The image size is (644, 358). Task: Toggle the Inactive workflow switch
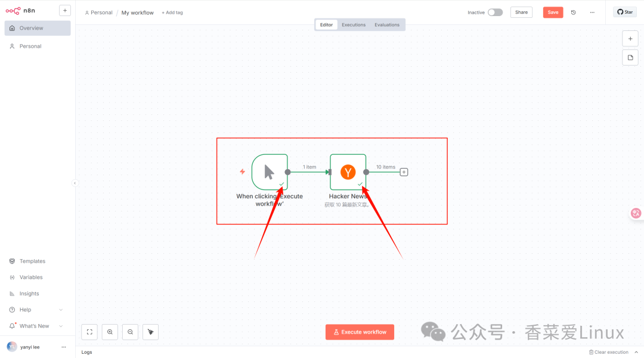click(496, 13)
